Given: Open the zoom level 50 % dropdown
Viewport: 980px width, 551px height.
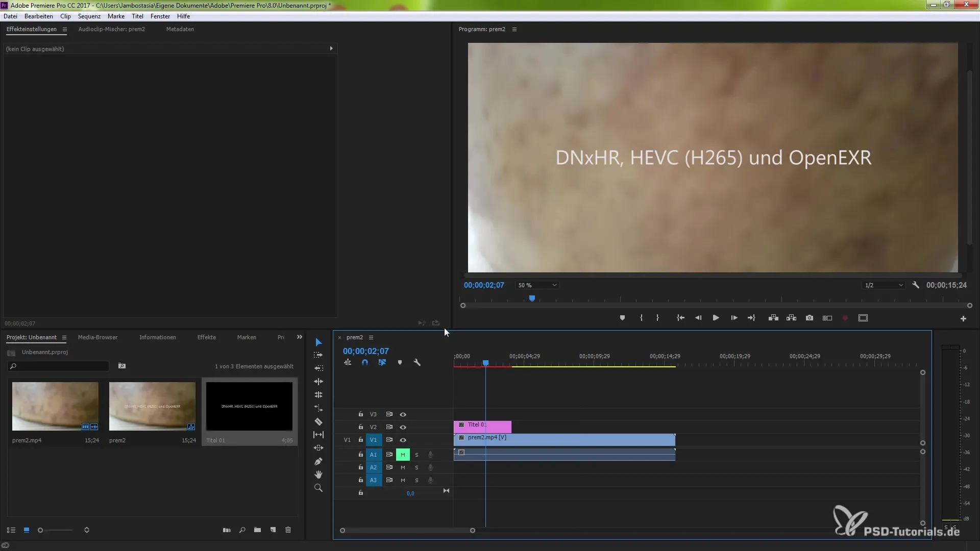Looking at the screenshot, I should tap(537, 285).
